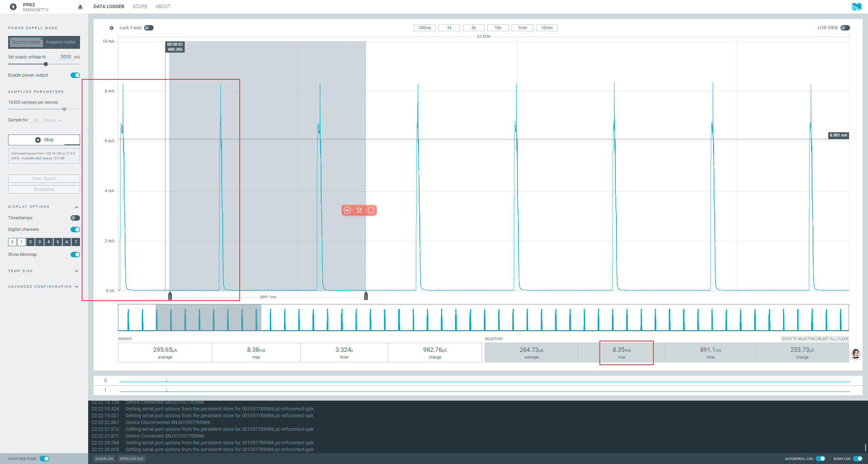Toggle SHOW SIDE PANEL switch
Viewport: 868px width, 464px height.
point(44,459)
